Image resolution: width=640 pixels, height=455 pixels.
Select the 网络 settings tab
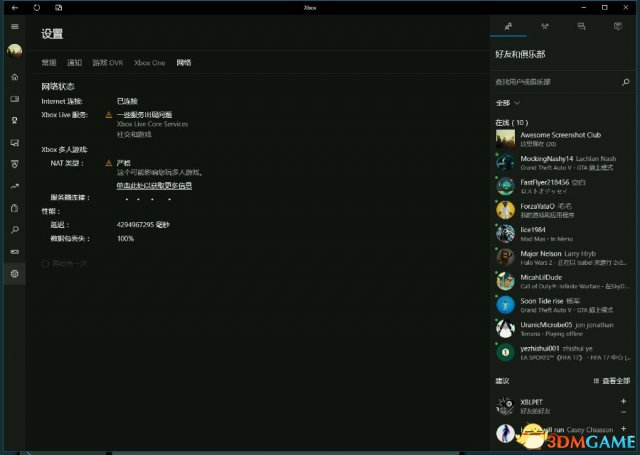point(184,62)
